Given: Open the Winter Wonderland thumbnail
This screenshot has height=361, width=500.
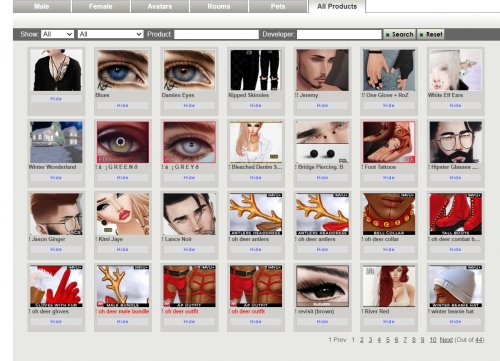Looking at the screenshot, I should pos(56,142).
